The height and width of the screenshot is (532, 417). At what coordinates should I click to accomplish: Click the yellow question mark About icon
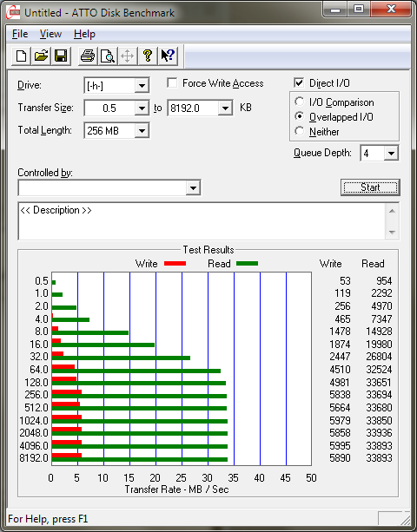148,56
